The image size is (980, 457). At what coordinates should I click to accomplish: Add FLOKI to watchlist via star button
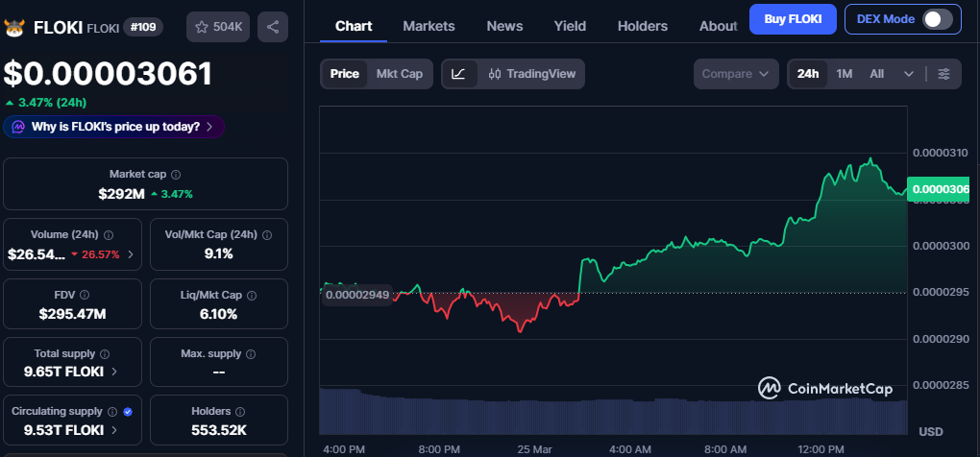[x=218, y=27]
